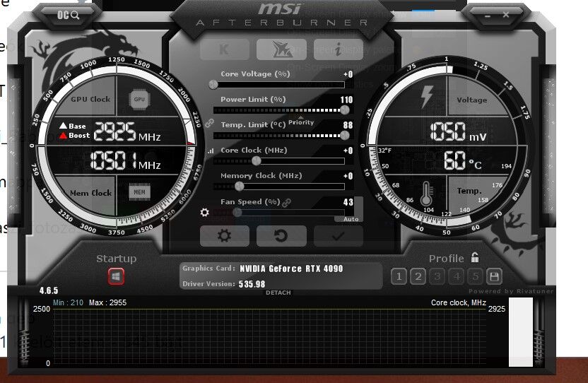Click the Core Clock slider handle
The image size is (588, 383).
(x=256, y=161)
